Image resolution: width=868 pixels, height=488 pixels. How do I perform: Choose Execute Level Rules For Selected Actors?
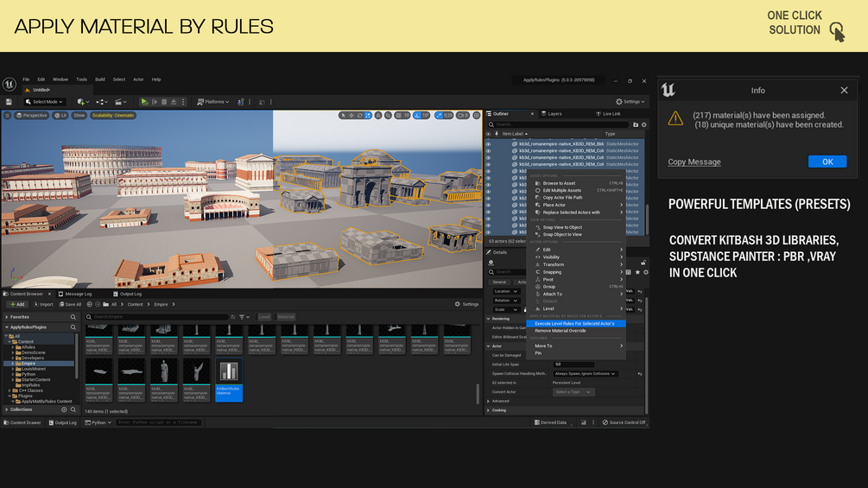click(576, 324)
